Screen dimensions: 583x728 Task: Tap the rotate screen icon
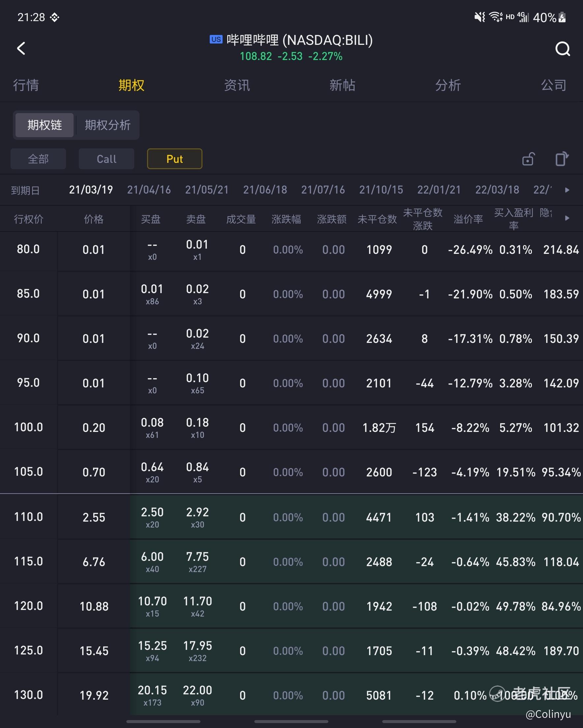(x=562, y=159)
